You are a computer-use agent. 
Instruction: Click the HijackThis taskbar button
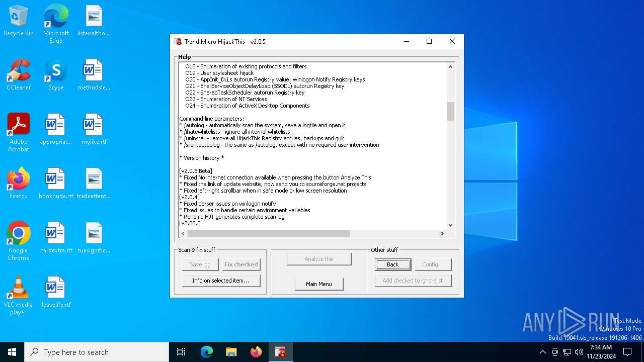click(x=280, y=352)
